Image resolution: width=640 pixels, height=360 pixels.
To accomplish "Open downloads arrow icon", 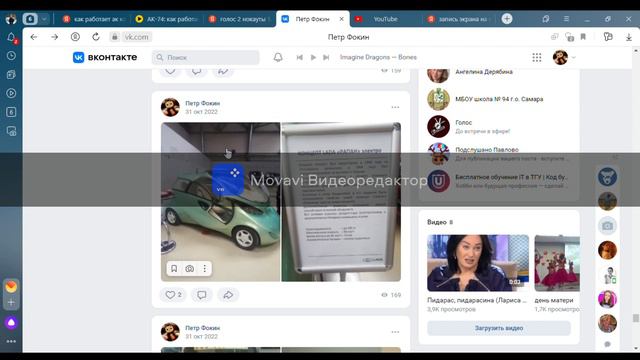I will (x=629, y=37).
